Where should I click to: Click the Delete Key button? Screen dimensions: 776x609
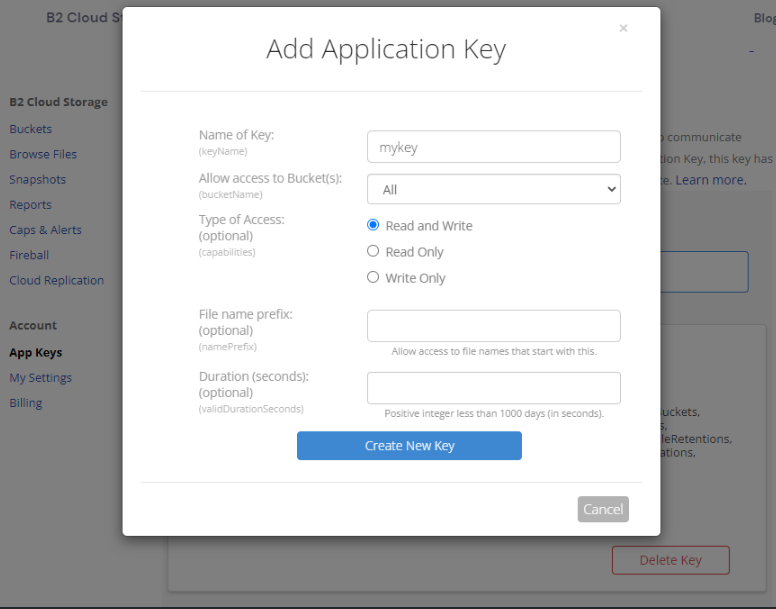[x=670, y=560]
